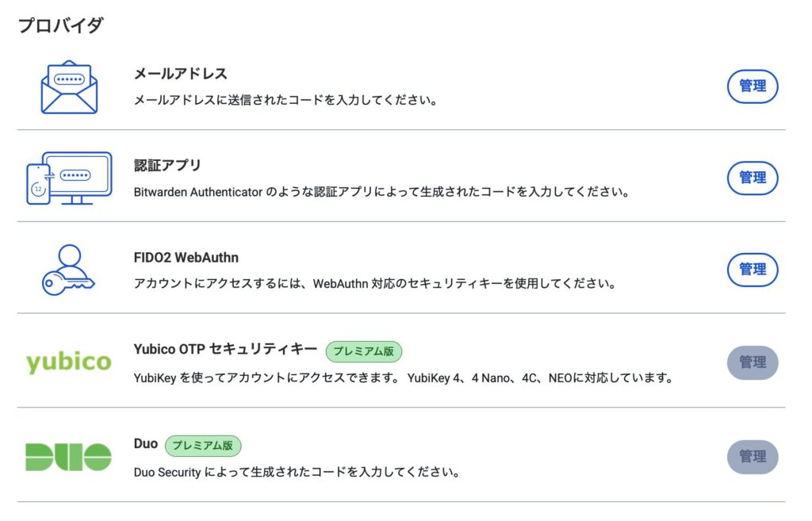Select the Duo provider title
Screen dimensions: 812x521
coord(146,444)
